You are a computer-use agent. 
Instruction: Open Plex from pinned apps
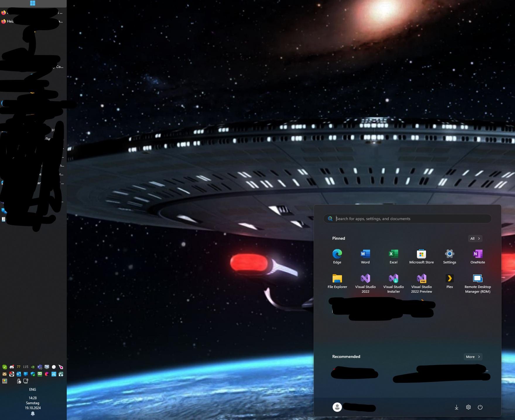[x=449, y=282]
